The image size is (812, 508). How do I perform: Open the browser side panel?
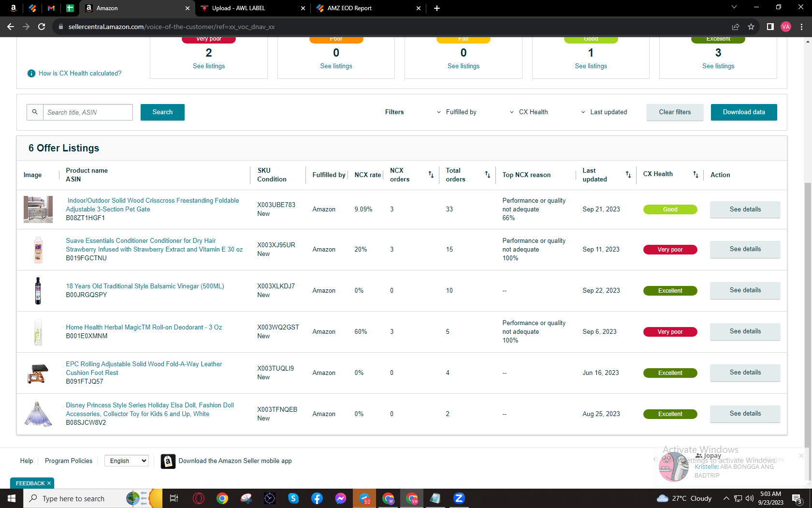click(770, 27)
